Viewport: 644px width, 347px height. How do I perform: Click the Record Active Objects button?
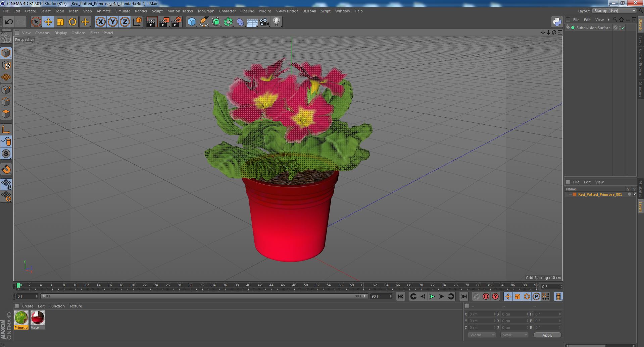point(476,296)
